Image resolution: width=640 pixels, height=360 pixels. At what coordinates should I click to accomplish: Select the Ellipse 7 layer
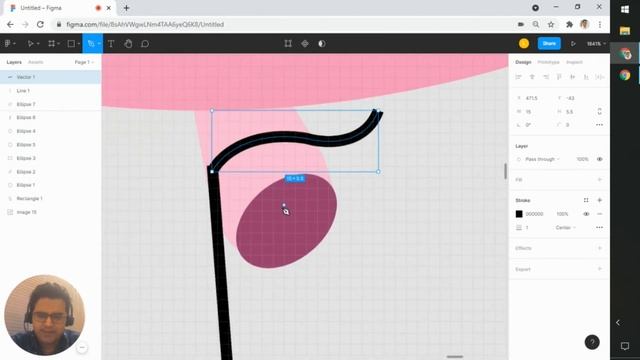(50, 104)
